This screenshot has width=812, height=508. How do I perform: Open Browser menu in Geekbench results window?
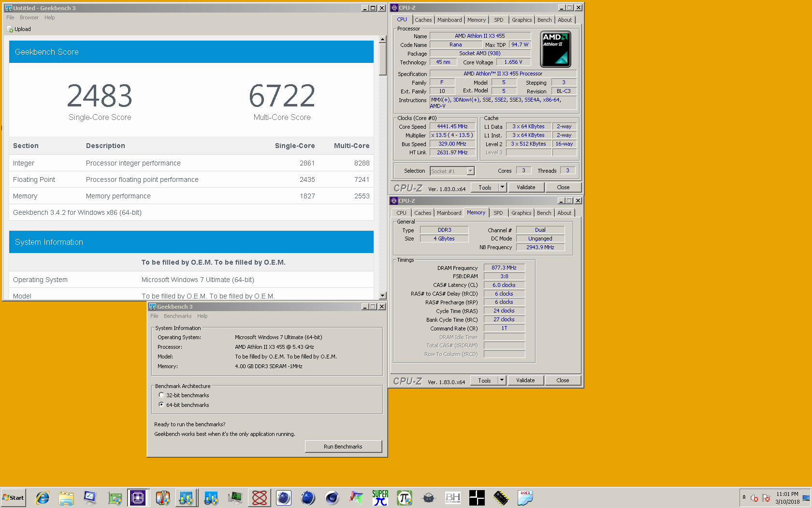29,17
